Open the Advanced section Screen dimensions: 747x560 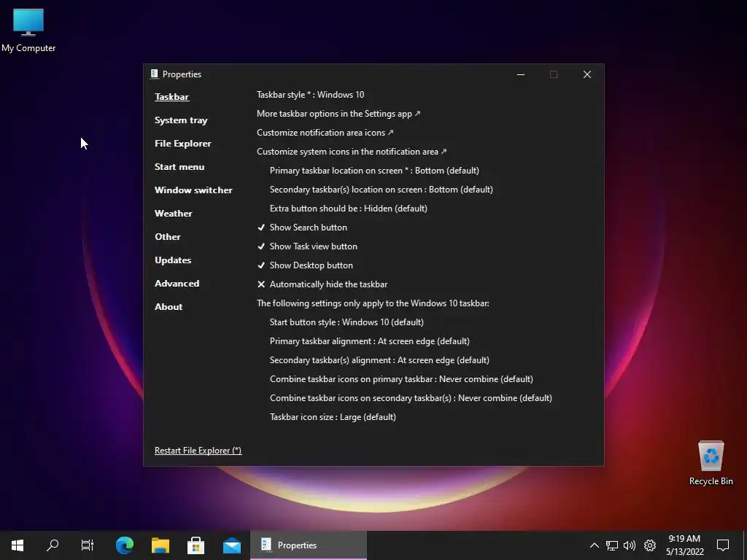[x=177, y=284]
